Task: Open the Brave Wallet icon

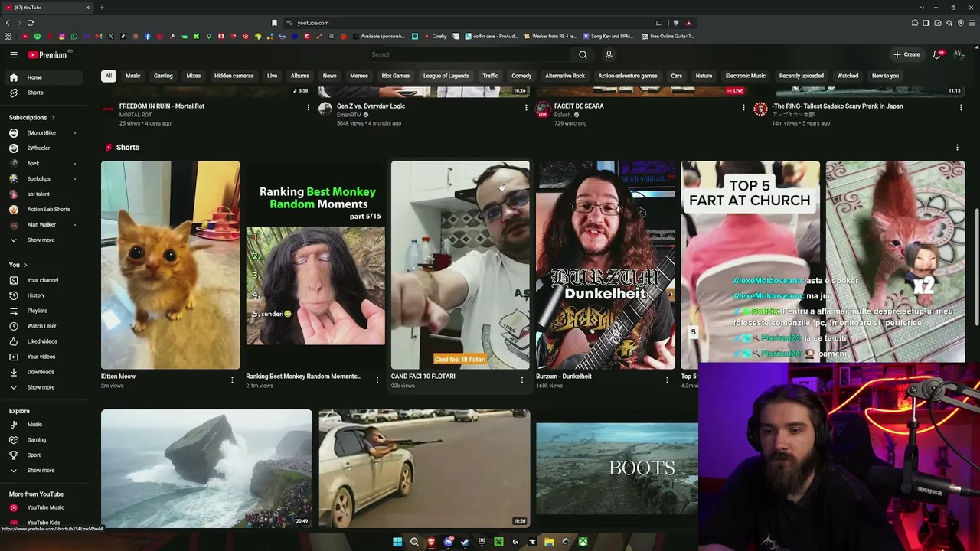Action: coord(938,23)
